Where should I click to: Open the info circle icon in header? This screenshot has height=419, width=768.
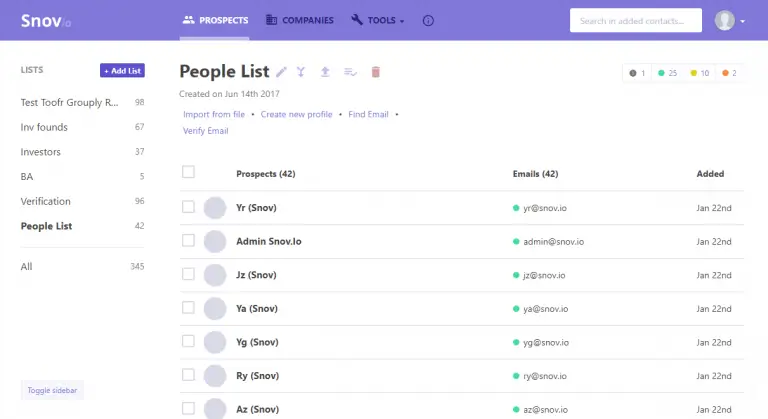point(429,20)
